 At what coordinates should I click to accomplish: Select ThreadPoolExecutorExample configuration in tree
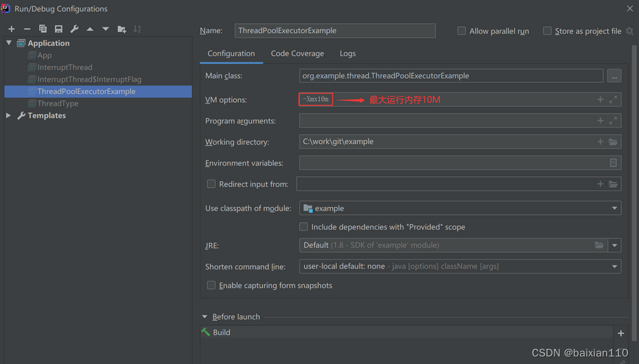pyautogui.click(x=97, y=91)
